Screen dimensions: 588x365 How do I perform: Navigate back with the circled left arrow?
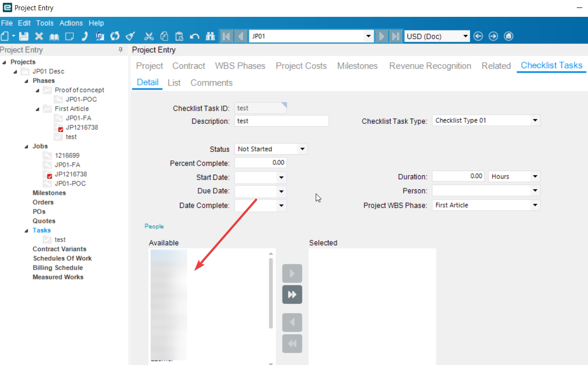point(478,36)
